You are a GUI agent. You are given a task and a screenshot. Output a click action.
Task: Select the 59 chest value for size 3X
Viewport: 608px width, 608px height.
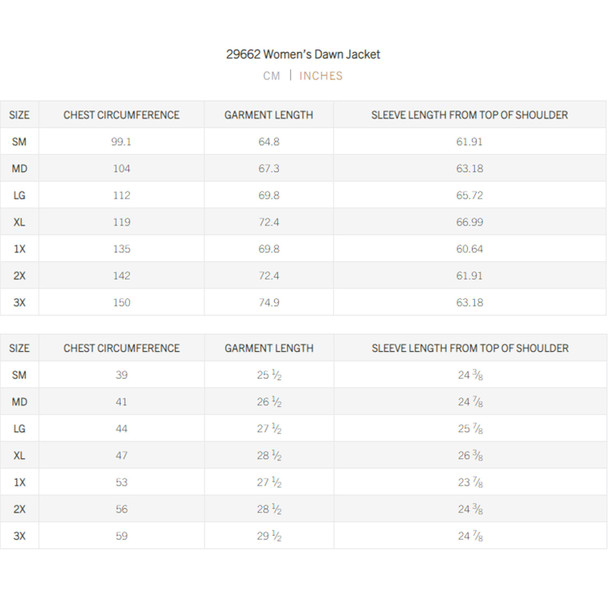tap(121, 536)
